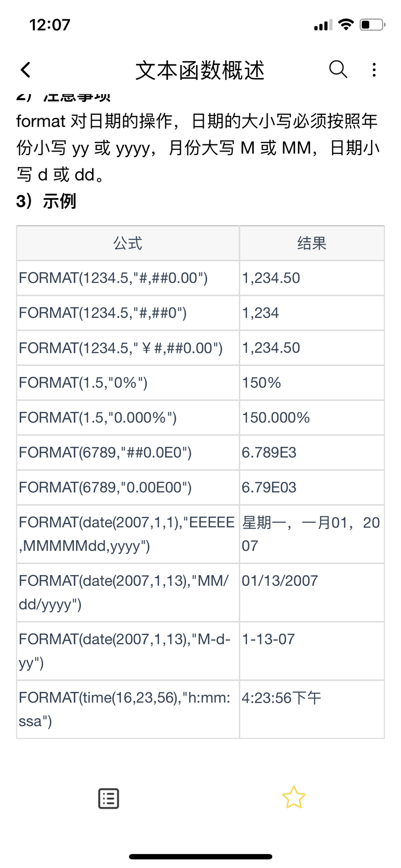401x868 pixels.
Task: Open the three-dot more options menu
Action: (x=374, y=70)
